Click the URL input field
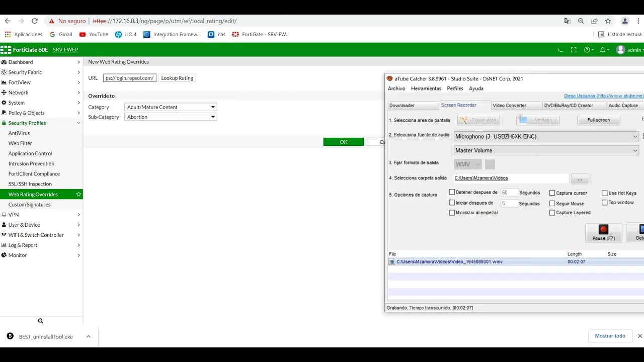 click(130, 78)
